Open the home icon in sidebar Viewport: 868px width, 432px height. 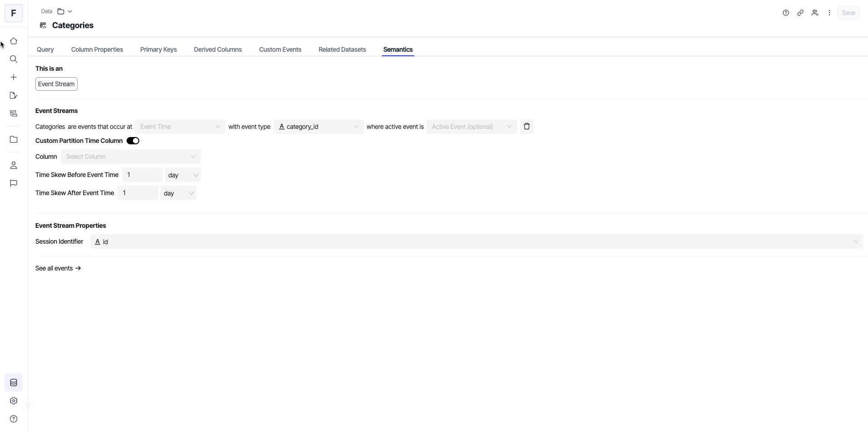pyautogui.click(x=14, y=41)
